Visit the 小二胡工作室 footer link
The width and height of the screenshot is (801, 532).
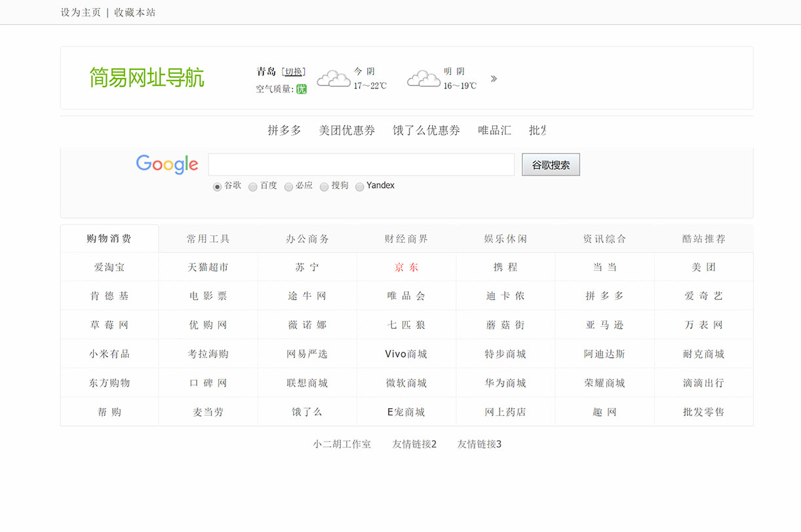click(343, 444)
